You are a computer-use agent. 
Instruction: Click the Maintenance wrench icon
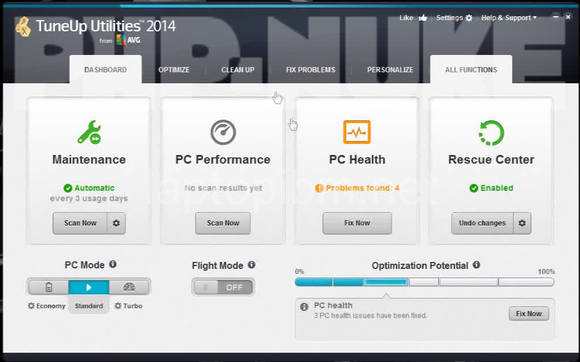pyautogui.click(x=89, y=132)
